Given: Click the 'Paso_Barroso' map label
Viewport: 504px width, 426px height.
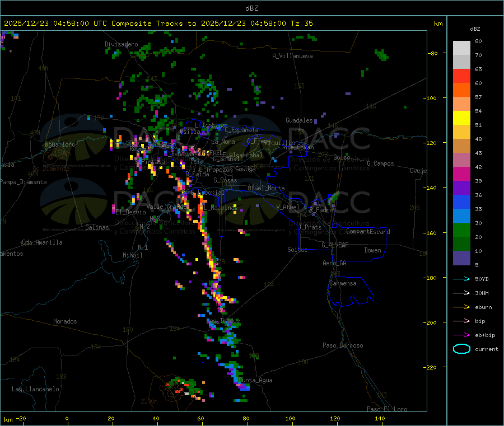Looking at the screenshot, I should 343,345.
